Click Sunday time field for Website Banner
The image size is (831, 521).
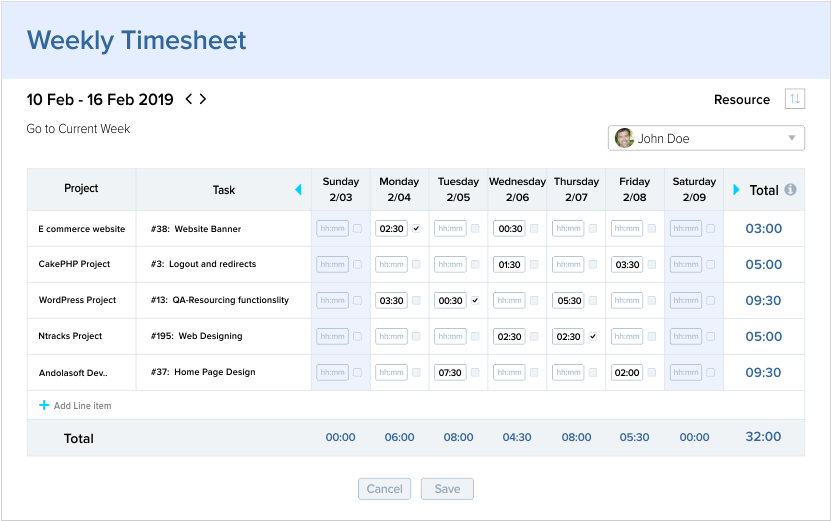332,228
